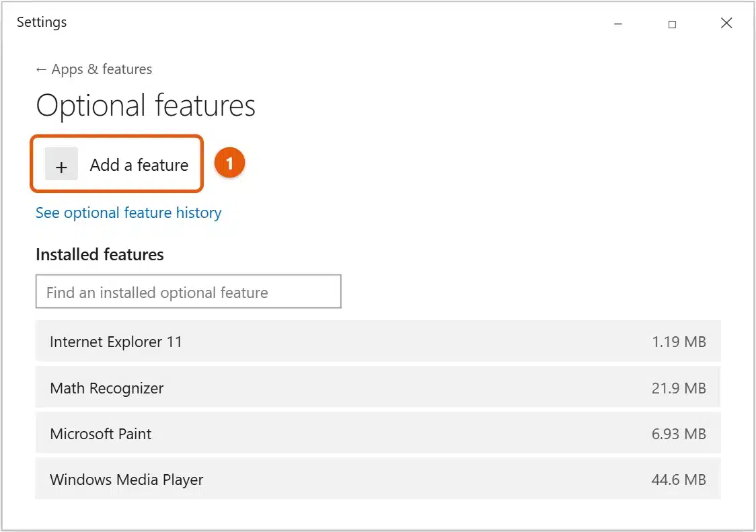This screenshot has height=532, width=756.
Task: Select the Microsoft Paint feature
Action: click(x=378, y=433)
